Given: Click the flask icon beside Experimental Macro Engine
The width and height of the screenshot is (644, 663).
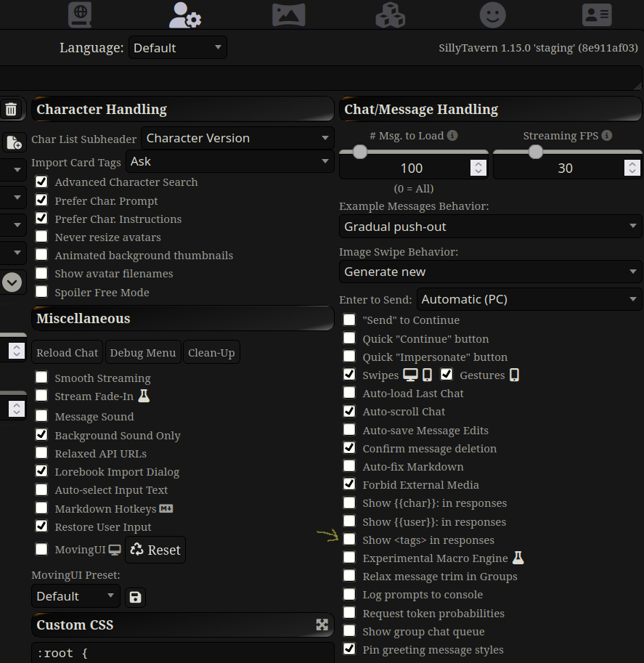Looking at the screenshot, I should click(x=518, y=558).
